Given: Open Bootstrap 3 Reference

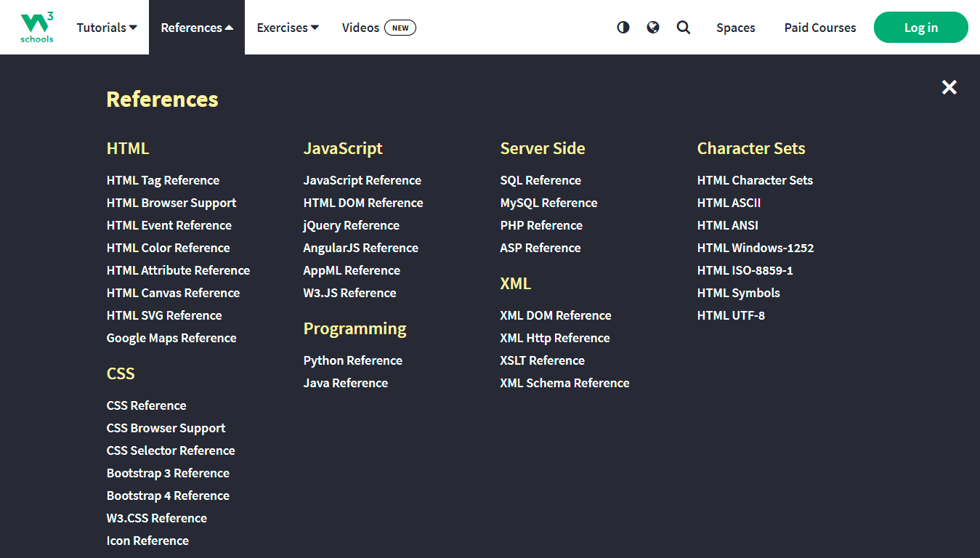Looking at the screenshot, I should (168, 473).
